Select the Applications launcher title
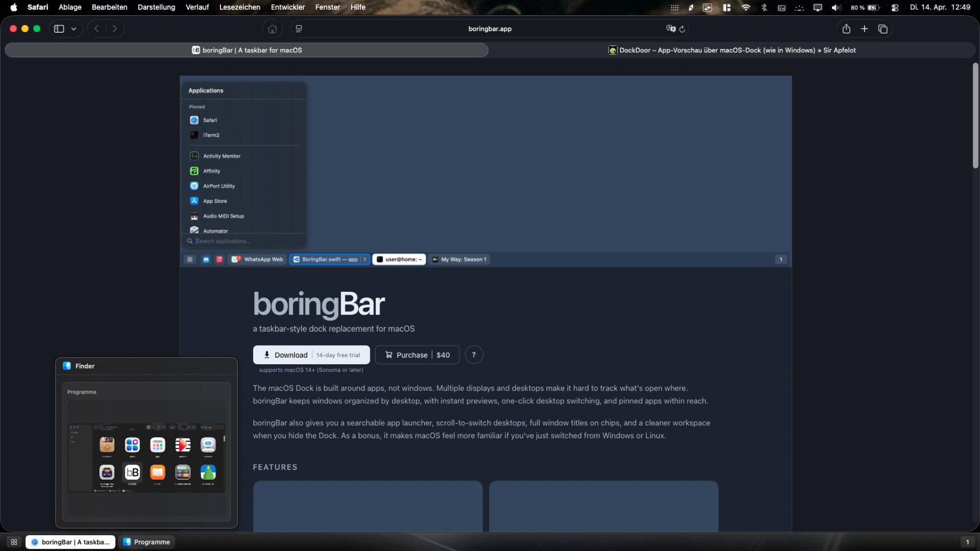Viewport: 980px width, 551px height. [206, 91]
